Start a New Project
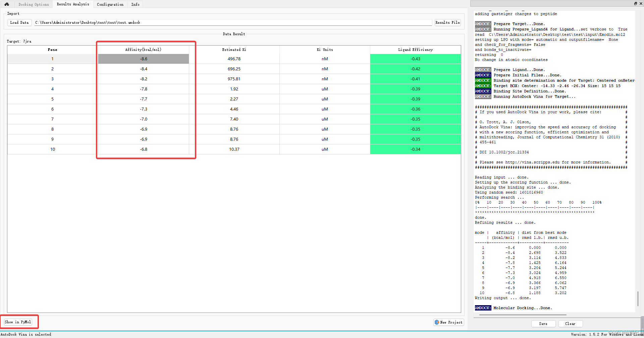This screenshot has width=644, height=338. click(x=448, y=322)
